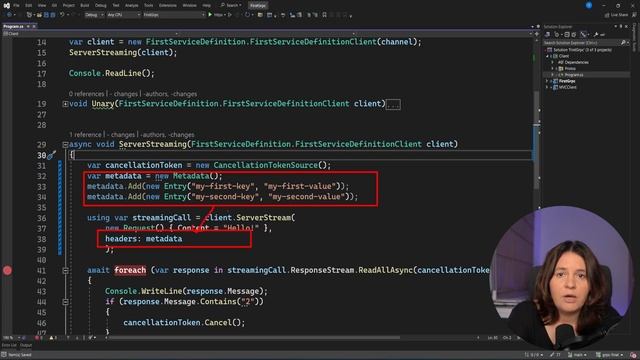
Task: Click the warnings count indicator
Action: pyautogui.click(x=53, y=338)
